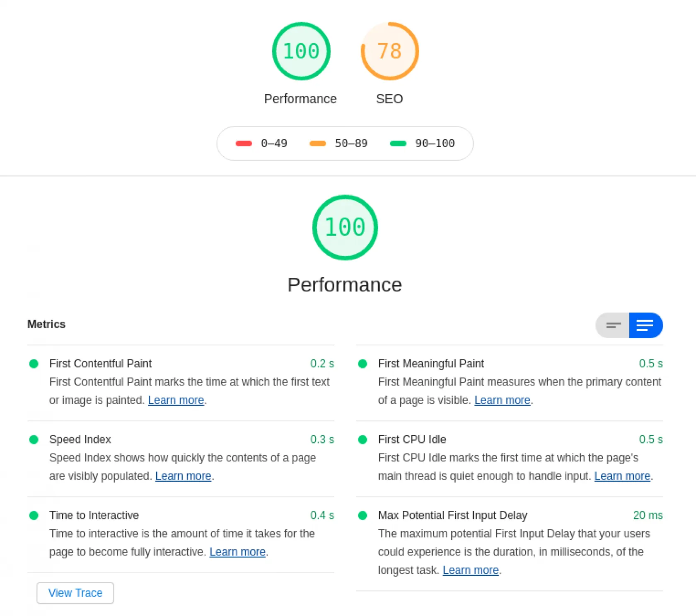Open Learn more for Speed Index
The width and height of the screenshot is (696, 616).
(x=183, y=476)
